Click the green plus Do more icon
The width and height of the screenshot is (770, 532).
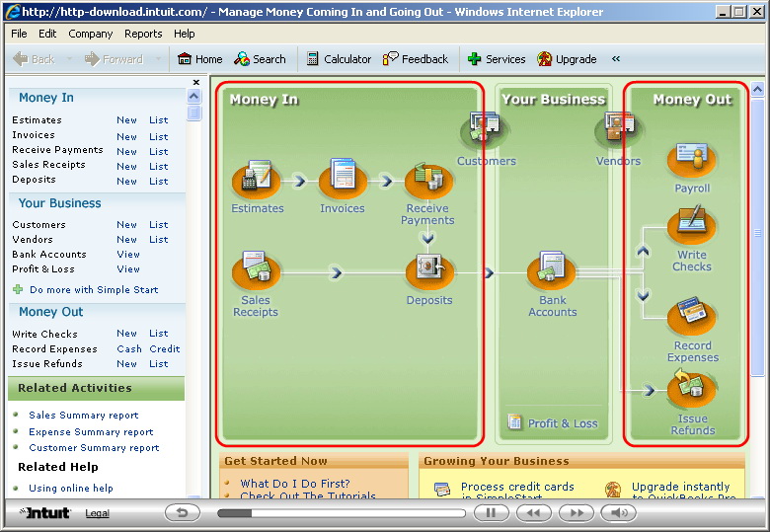pos(18,289)
